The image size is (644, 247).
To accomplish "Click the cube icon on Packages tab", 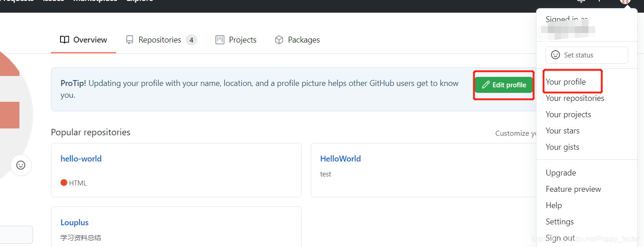I will click(x=279, y=40).
